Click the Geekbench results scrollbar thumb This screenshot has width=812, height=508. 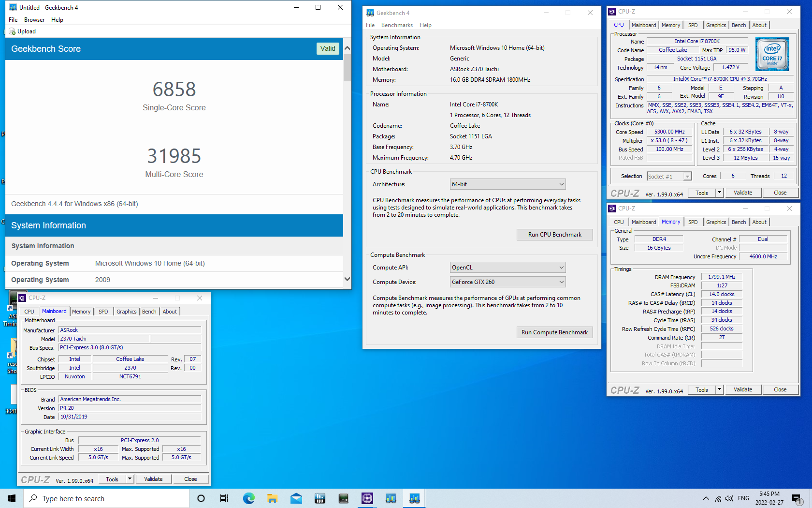[x=347, y=67]
